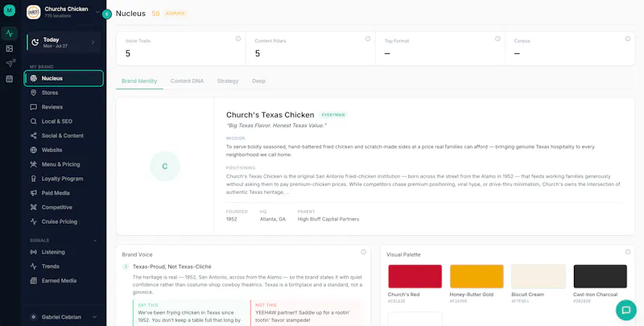The image size is (644, 326).
Task: Switch to the Deep tab
Action: (258, 80)
